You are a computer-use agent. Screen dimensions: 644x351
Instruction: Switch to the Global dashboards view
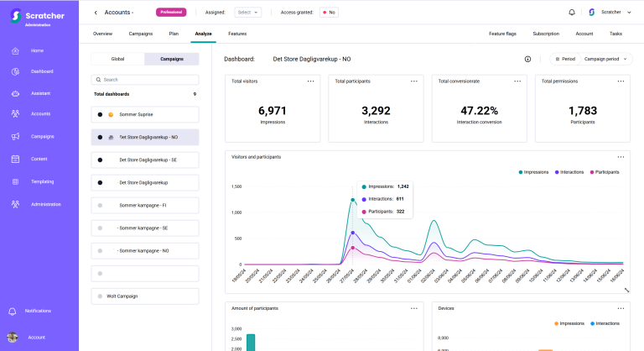pyautogui.click(x=117, y=59)
